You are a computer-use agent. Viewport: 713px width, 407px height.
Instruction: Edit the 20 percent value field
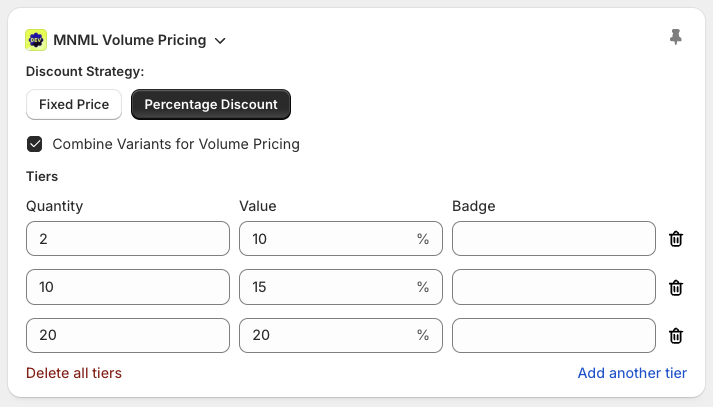[325, 336]
